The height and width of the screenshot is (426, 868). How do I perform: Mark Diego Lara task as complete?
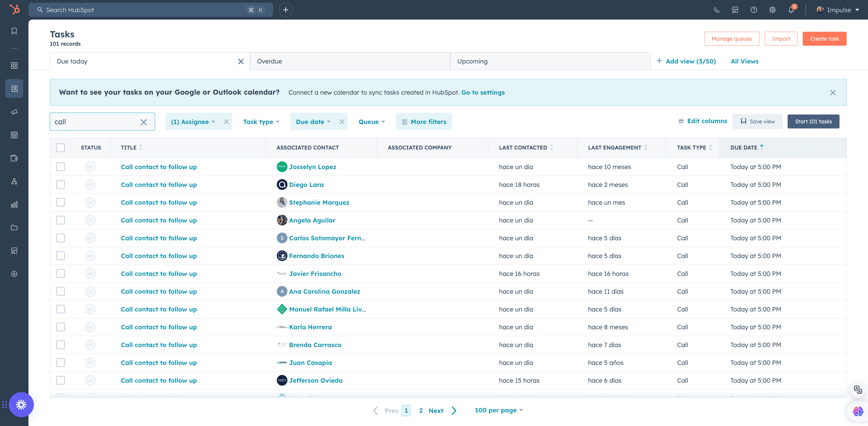tap(90, 184)
